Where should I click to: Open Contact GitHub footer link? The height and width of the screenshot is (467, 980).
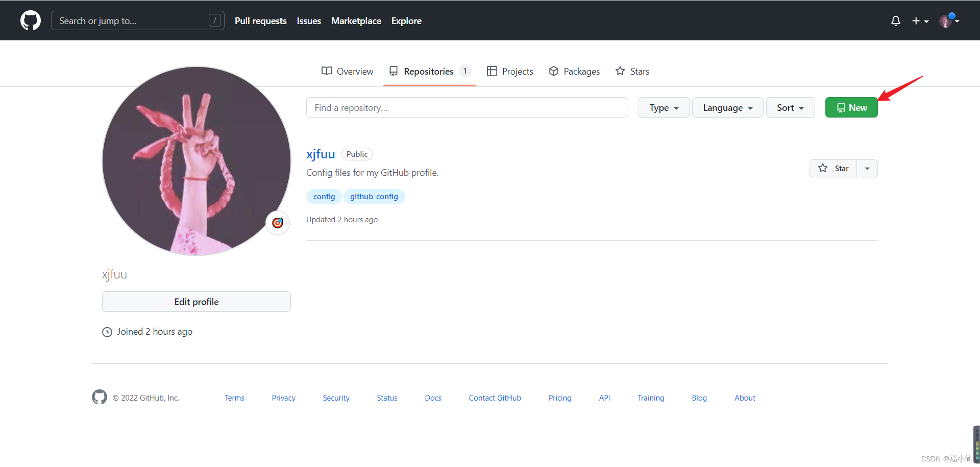click(x=495, y=398)
